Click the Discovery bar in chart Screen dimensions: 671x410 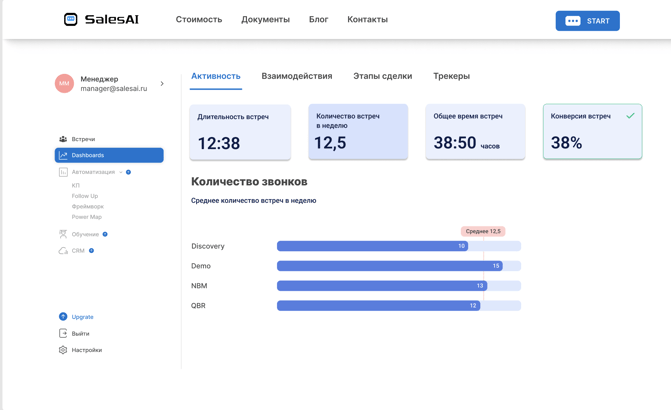pos(372,246)
